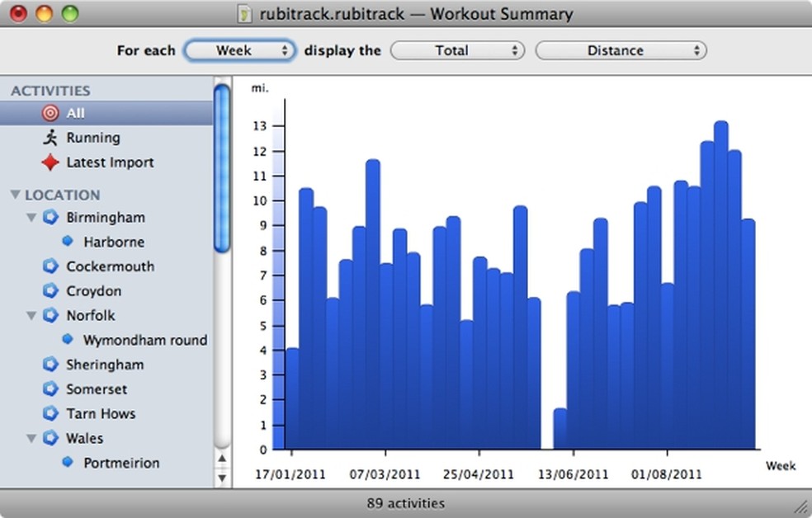The height and width of the screenshot is (518, 812).
Task: Click the Birmingham location icon
Action: 50,217
